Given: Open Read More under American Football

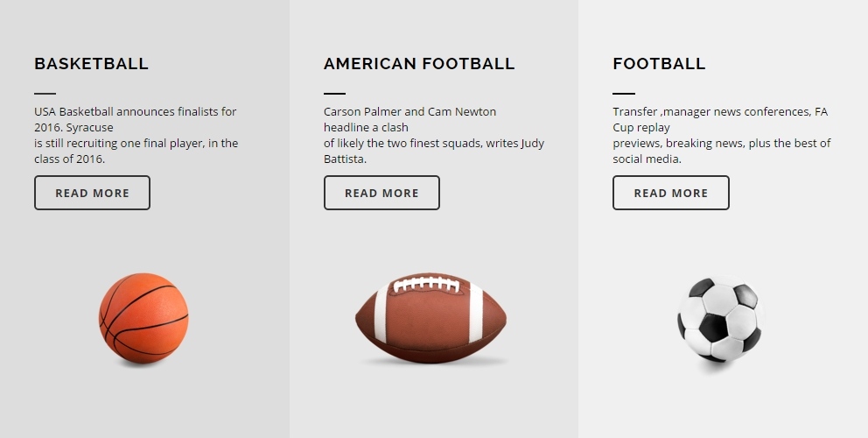Looking at the screenshot, I should tap(381, 193).
